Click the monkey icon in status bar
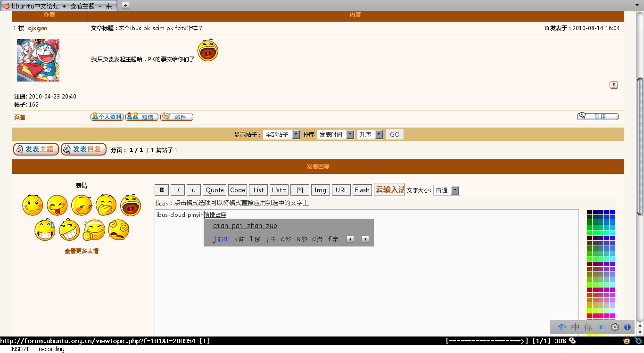 click(x=627, y=341)
